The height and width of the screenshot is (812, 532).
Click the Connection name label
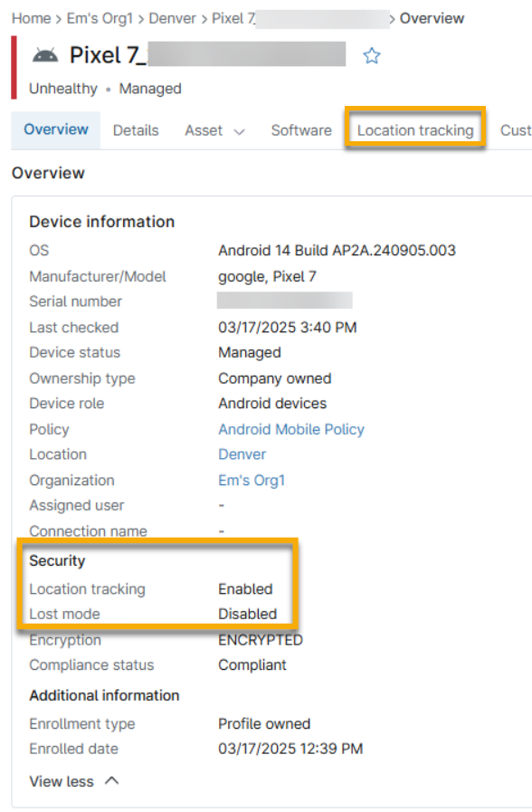pyautogui.click(x=88, y=530)
